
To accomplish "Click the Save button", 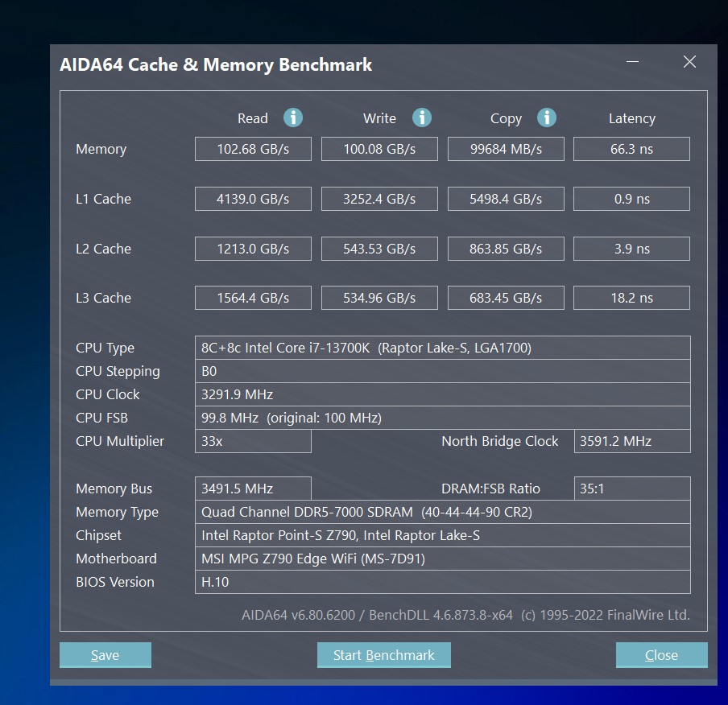I will [105, 654].
